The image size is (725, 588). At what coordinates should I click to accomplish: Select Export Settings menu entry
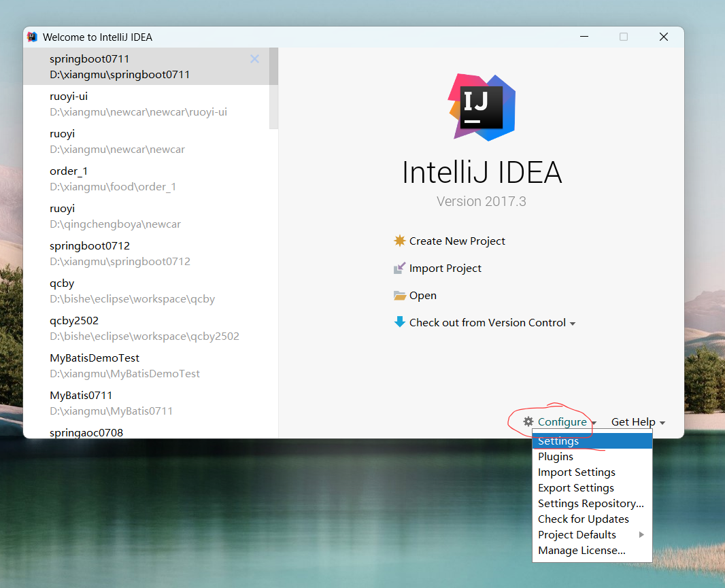pos(592,488)
